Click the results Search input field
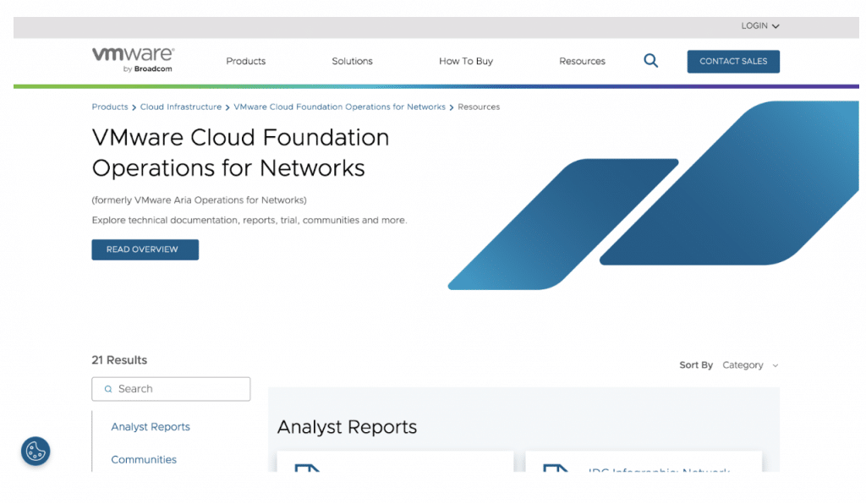This screenshot has height=504, width=866. 179,389
